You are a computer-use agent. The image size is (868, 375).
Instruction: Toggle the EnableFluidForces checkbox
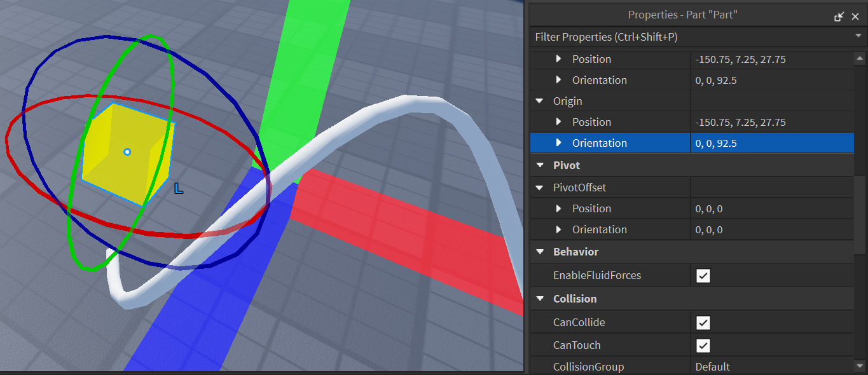703,276
